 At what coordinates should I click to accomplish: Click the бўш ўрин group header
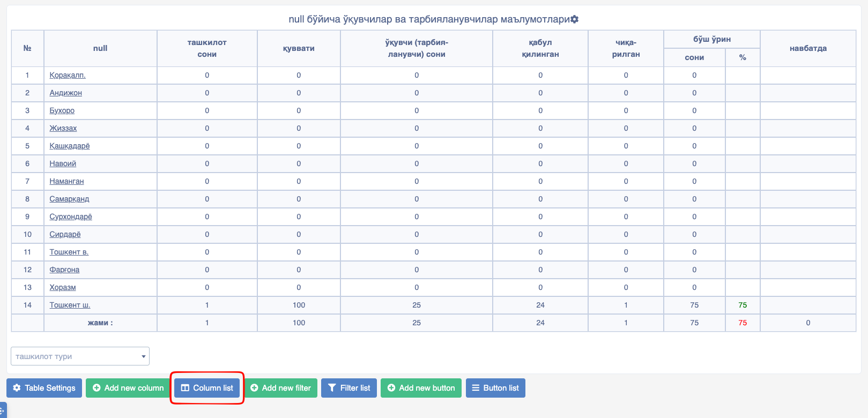[712, 39]
